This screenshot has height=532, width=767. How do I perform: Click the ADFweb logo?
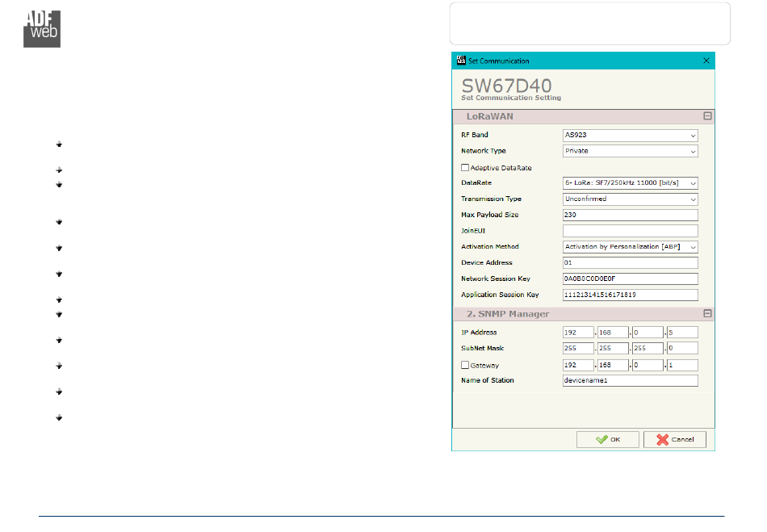click(42, 29)
